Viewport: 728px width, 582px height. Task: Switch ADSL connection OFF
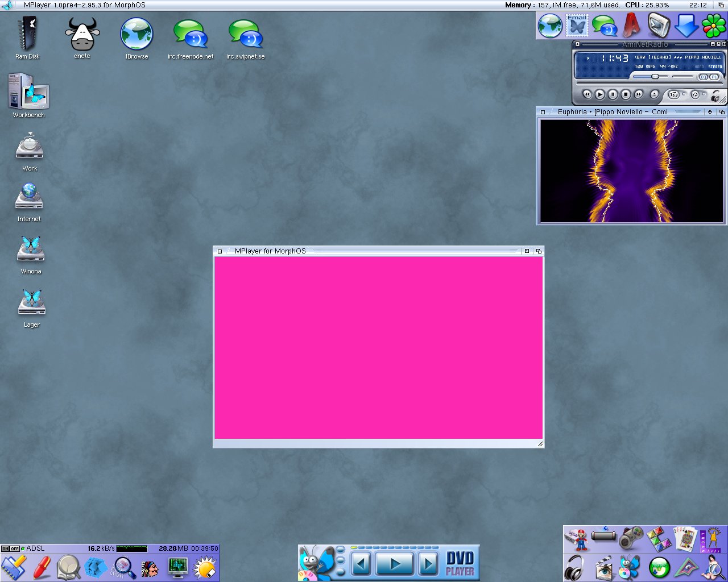point(15,549)
